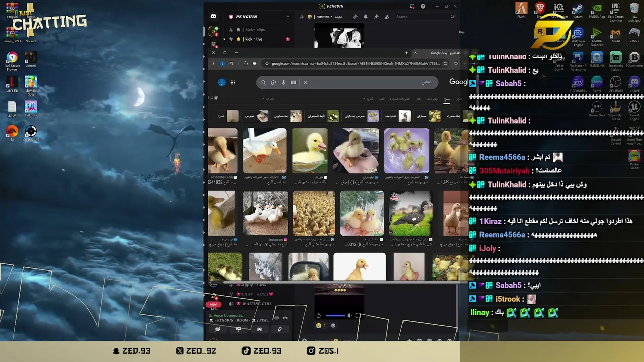Fullscreen the Discord embedded video
This screenshot has height=362, width=644.
coord(358,315)
